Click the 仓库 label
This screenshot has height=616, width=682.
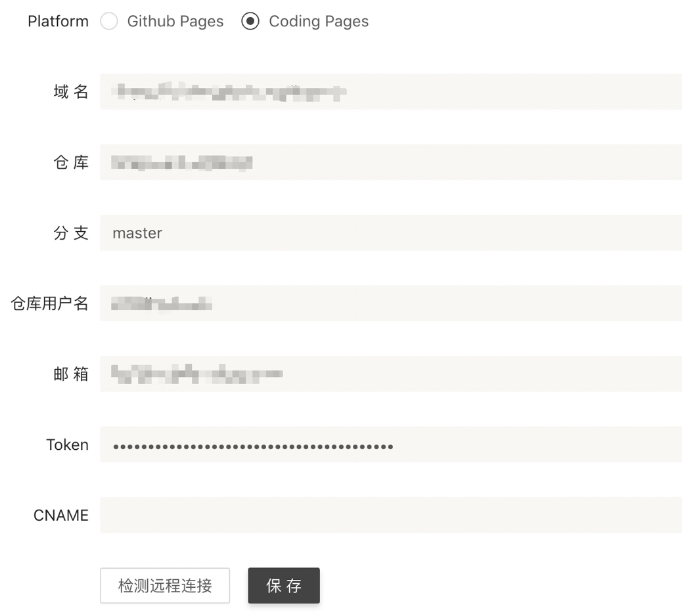point(70,162)
